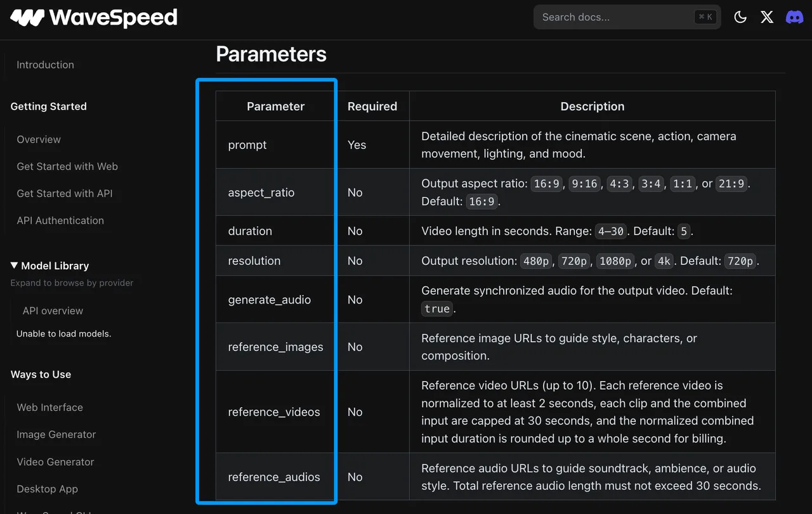The height and width of the screenshot is (514, 812).
Task: Select the prompt parameter cell
Action: pyautogui.click(x=275, y=145)
